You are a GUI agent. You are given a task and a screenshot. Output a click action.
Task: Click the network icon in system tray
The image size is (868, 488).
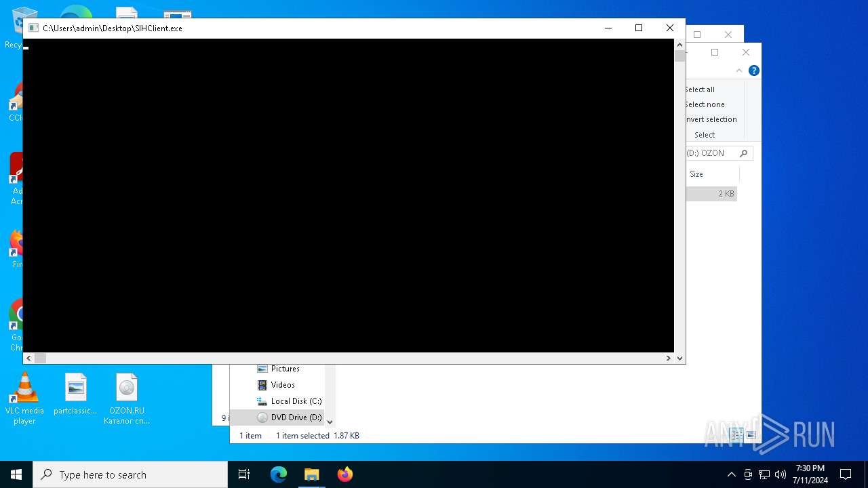764,474
